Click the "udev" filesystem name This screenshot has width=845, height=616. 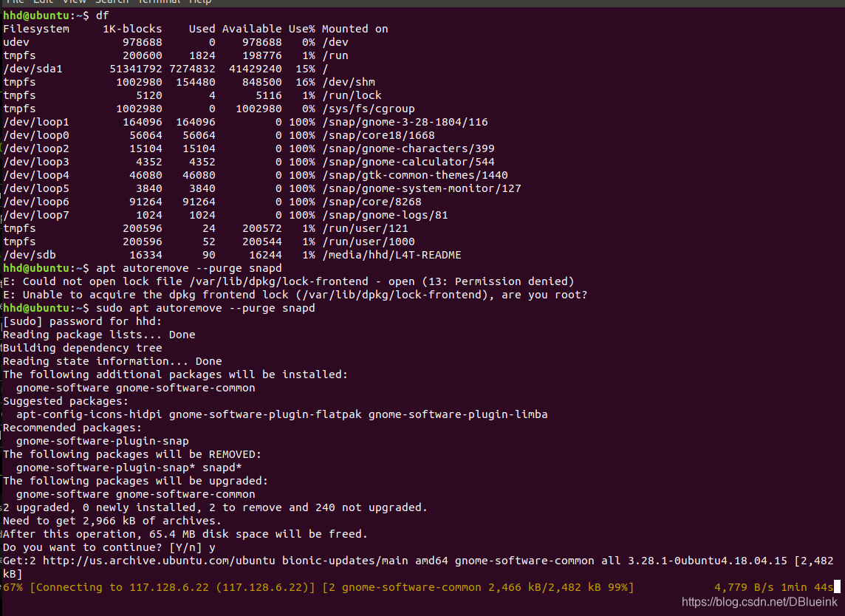coord(16,42)
